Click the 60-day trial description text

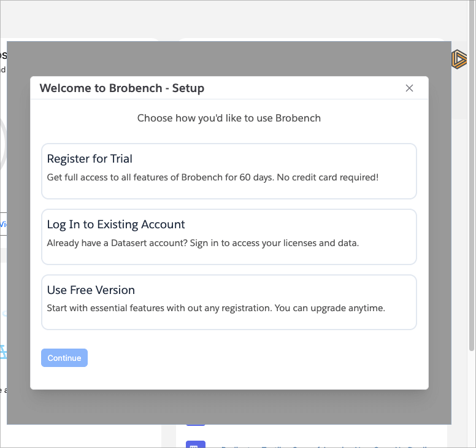213,177
